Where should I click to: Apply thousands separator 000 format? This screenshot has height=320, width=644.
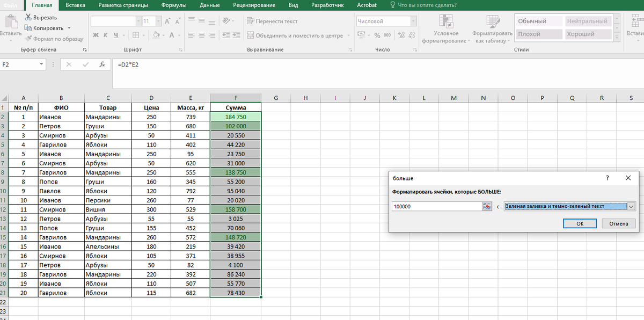click(x=387, y=35)
